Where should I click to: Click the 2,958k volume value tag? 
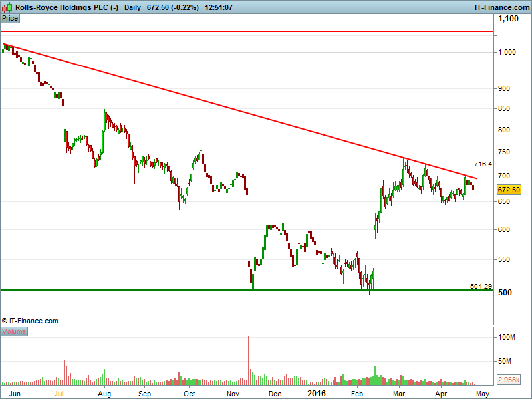click(509, 380)
